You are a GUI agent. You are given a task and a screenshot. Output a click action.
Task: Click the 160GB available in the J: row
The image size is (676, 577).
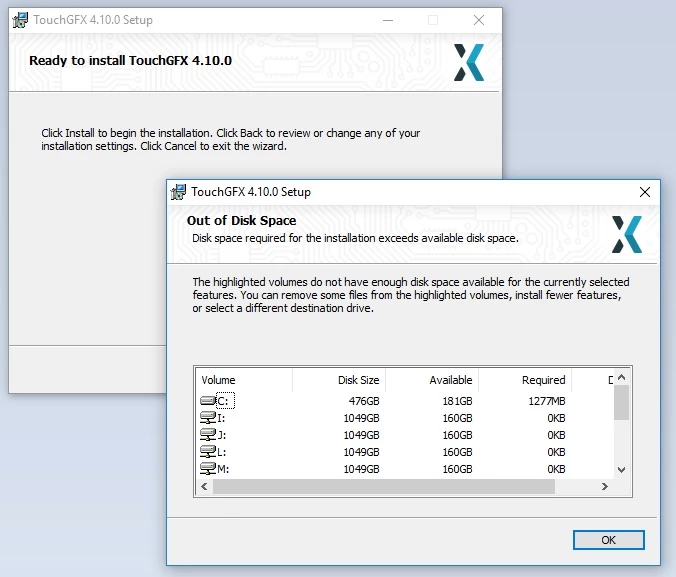click(x=457, y=435)
